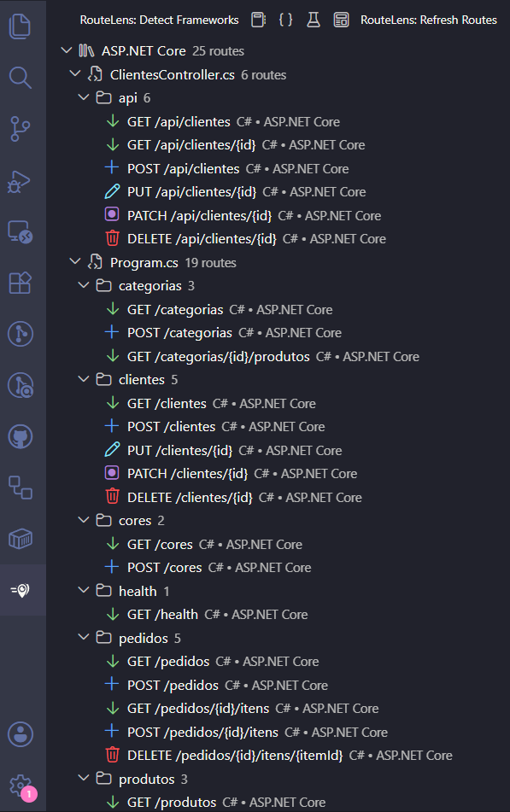The image size is (510, 812).
Task: Open the Accounts menu icon
Action: click(x=21, y=734)
